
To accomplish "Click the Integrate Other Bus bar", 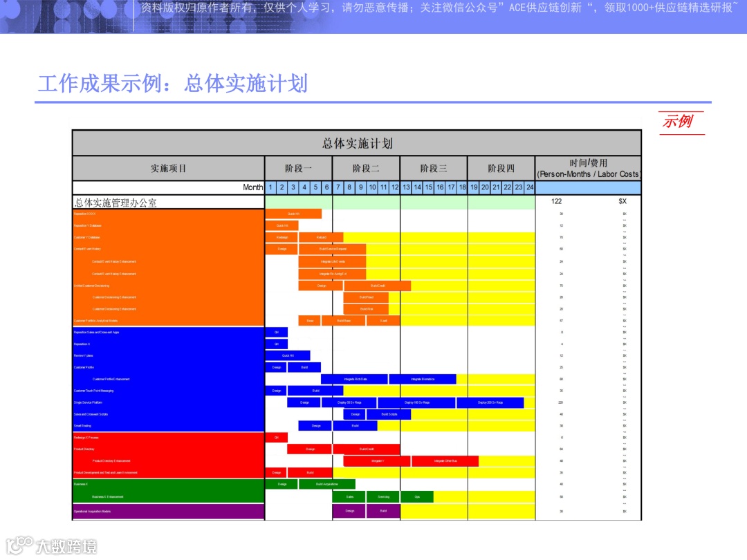I will click(x=445, y=461).
